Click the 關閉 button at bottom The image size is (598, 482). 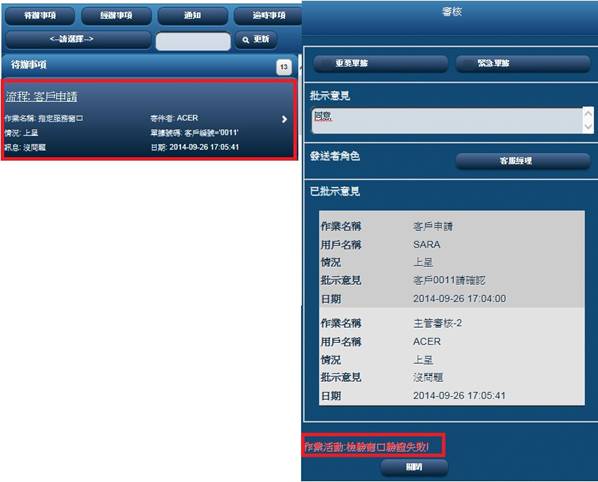414,468
